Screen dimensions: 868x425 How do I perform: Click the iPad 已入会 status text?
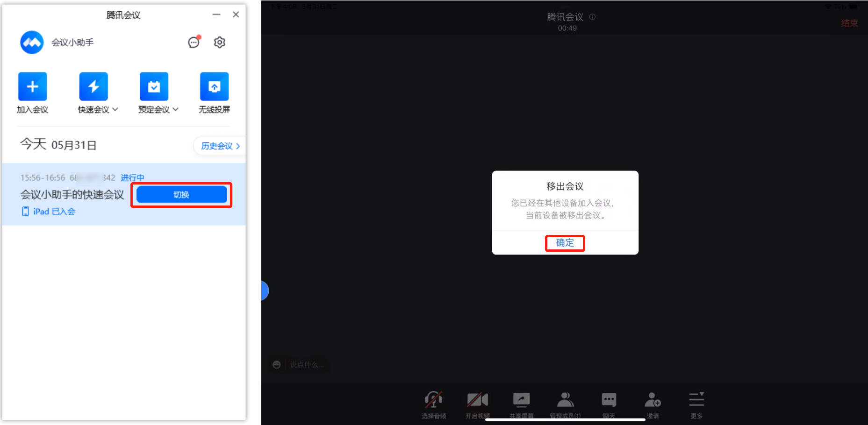[x=54, y=212]
